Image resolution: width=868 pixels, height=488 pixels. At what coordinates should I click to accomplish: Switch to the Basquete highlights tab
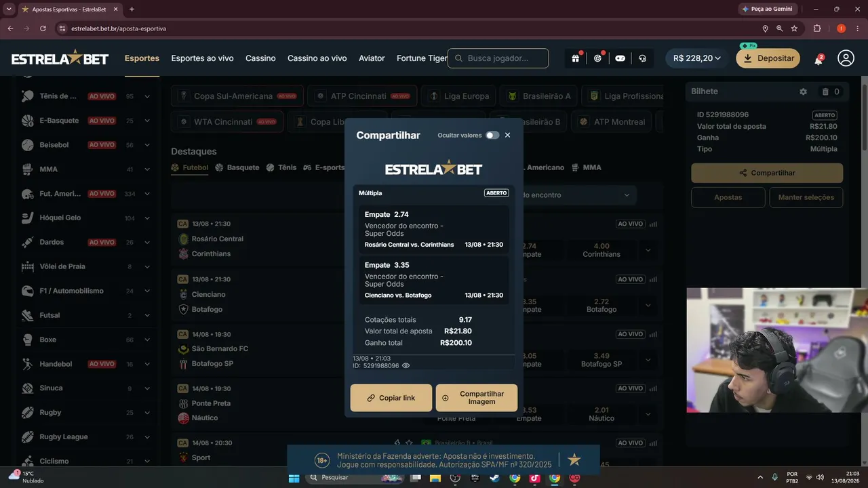[237, 167]
